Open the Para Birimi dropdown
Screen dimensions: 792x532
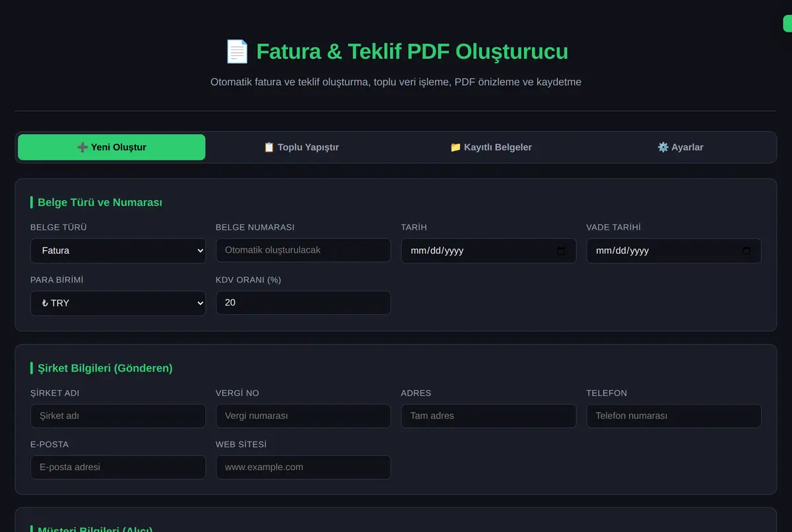(118, 304)
